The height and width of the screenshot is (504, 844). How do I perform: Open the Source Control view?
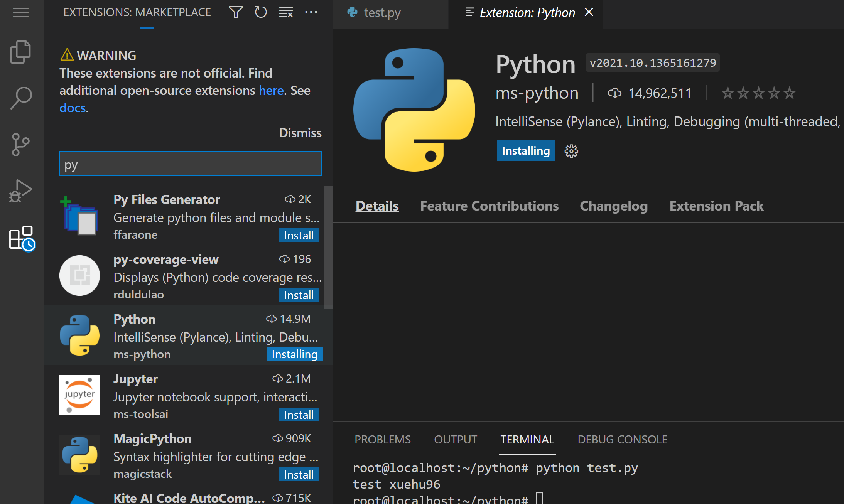point(21,145)
